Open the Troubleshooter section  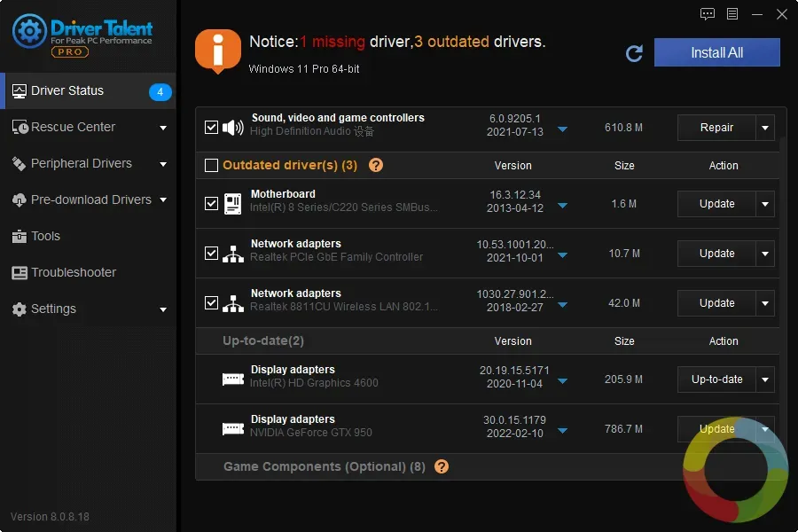88,273
